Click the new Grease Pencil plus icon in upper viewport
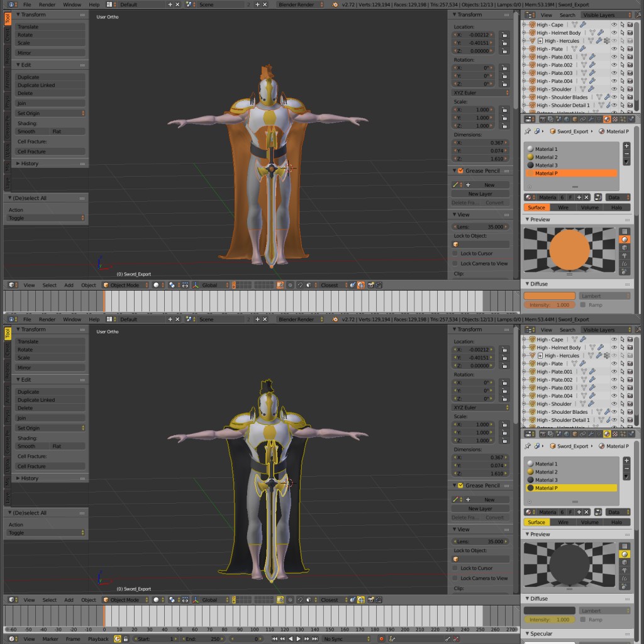This screenshot has height=644, width=644. (x=468, y=185)
